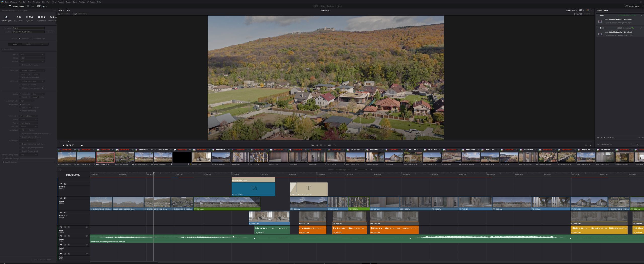This screenshot has height=264, width=644.
Task: Open the Clips dropdown in top toolbar
Action: [x=42, y=6]
